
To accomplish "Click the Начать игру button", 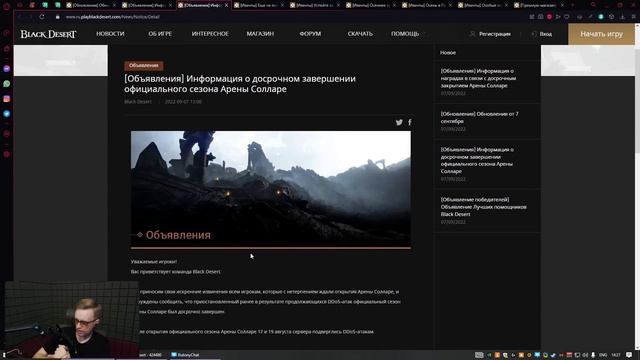I will coord(602,34).
